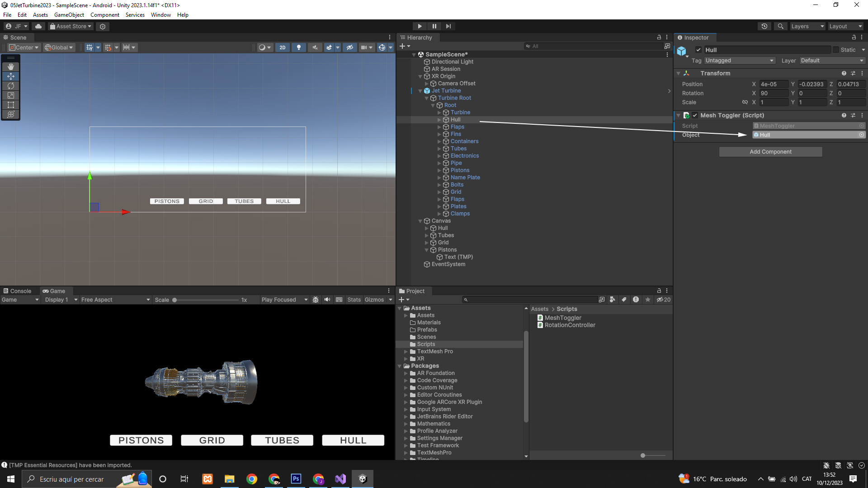Disable the Mesh Toggler script checkbox
868x488 pixels.
point(695,116)
